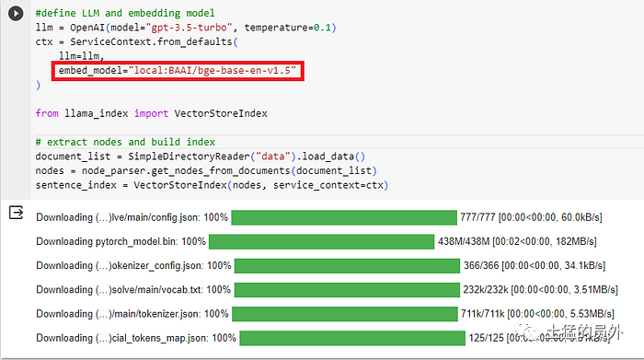Click the comment '# extract nodes and build index'
This screenshot has width=644, height=360.
(125, 142)
